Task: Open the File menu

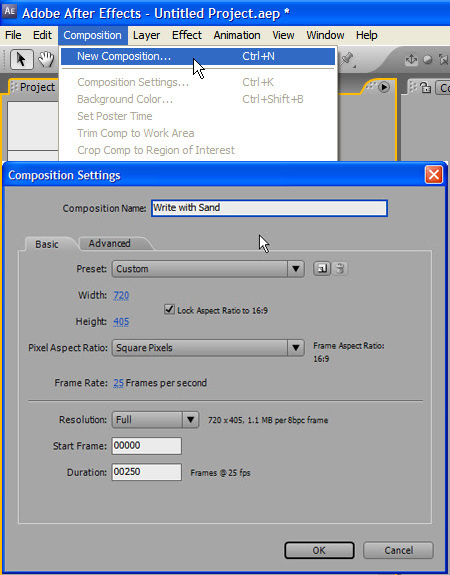Action: pyautogui.click(x=13, y=35)
